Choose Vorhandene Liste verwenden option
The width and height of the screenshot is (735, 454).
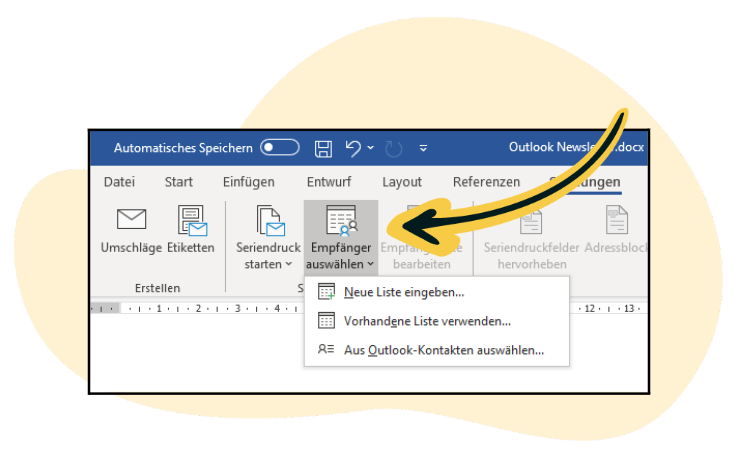tap(427, 321)
